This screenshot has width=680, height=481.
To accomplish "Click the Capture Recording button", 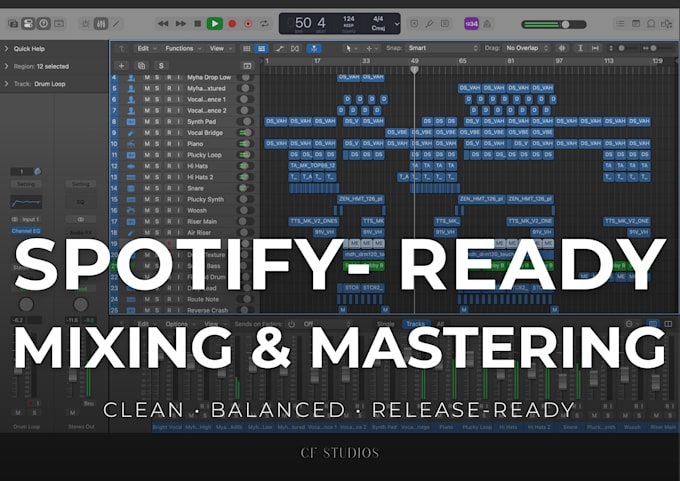I will [248, 23].
